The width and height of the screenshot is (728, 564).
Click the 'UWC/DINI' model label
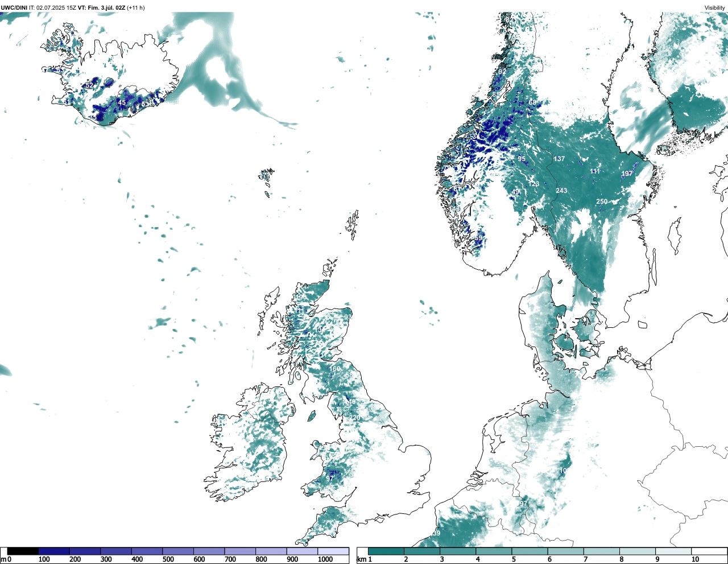[14, 7]
